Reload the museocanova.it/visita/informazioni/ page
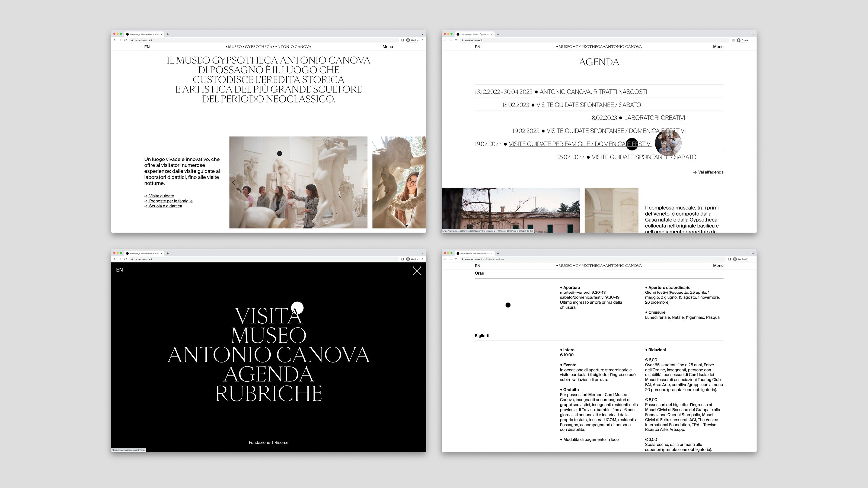 [456, 259]
